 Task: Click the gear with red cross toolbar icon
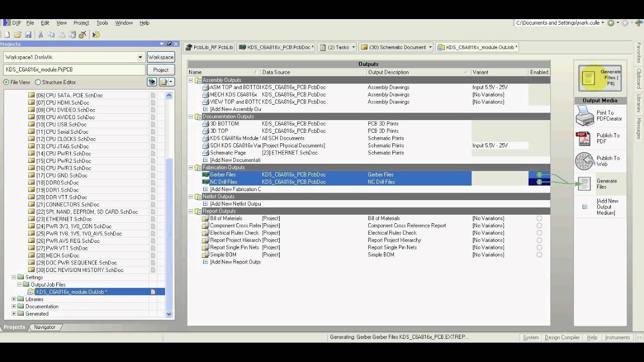(x=82, y=35)
